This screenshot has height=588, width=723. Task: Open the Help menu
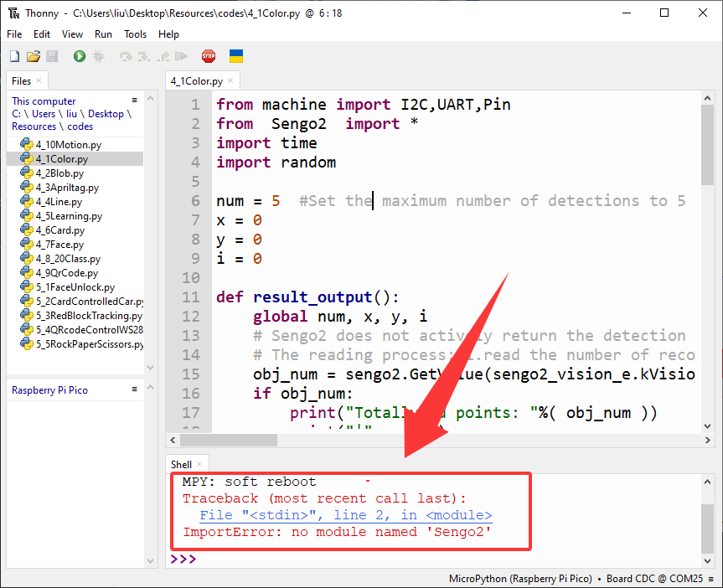(x=168, y=34)
